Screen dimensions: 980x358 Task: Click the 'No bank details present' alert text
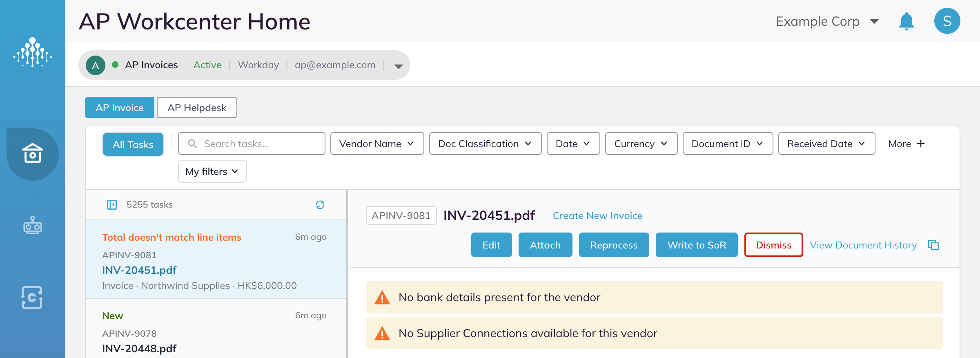tap(499, 297)
